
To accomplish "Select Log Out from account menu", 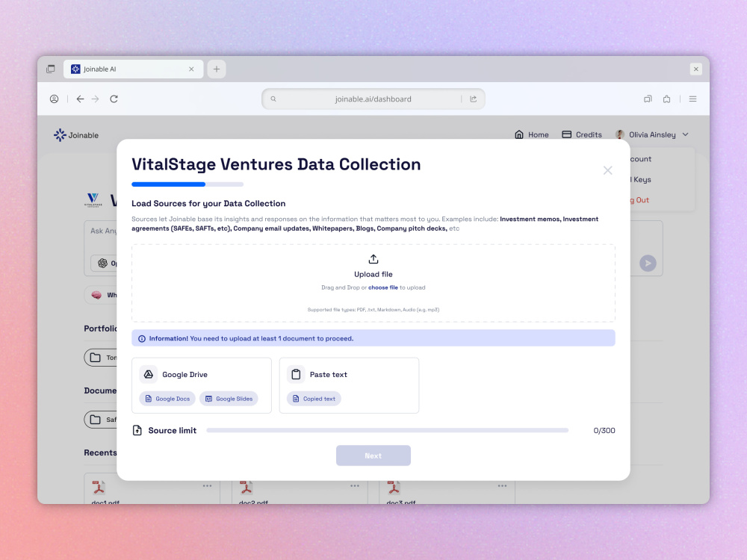I will coord(639,200).
